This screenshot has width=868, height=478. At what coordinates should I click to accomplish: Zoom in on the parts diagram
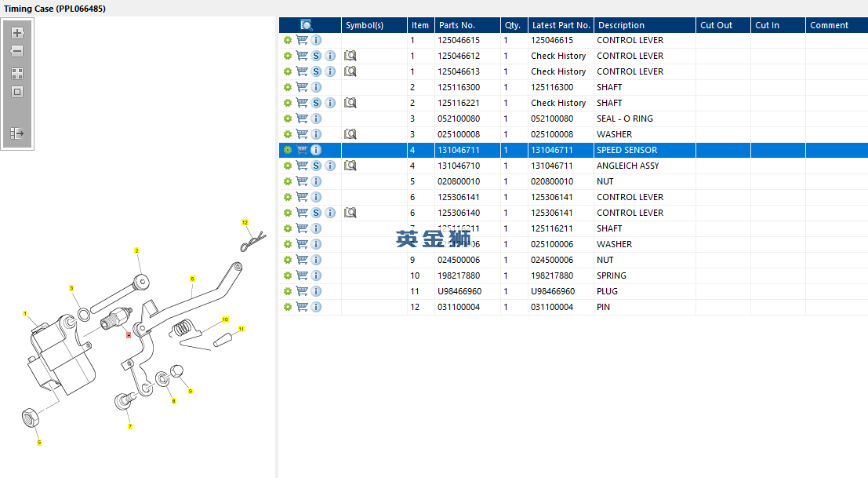pos(17,33)
